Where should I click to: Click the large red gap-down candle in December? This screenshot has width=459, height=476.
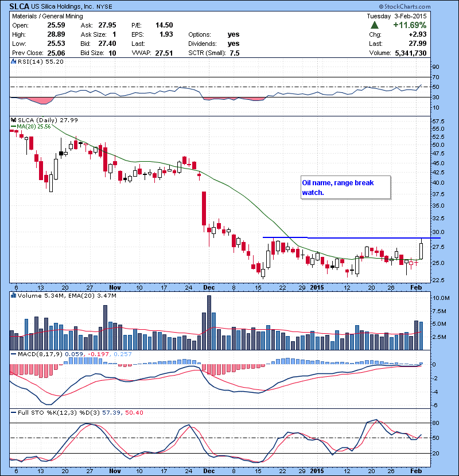point(203,209)
